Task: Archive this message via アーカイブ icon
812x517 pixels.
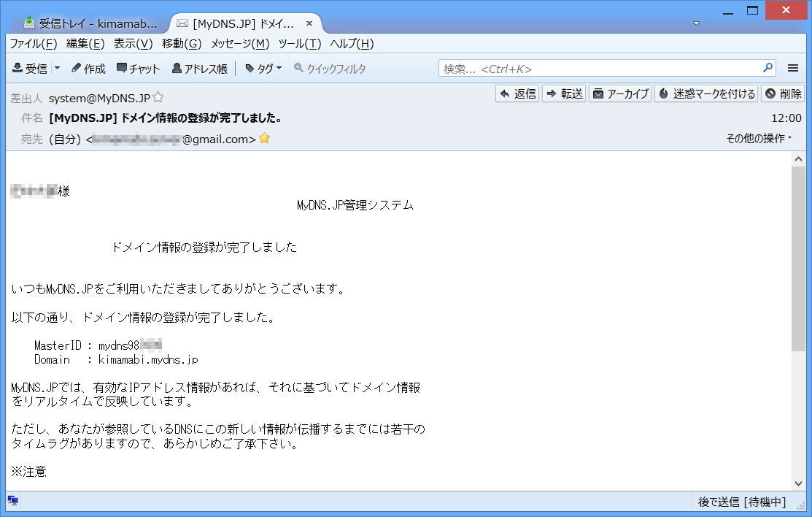Action: tap(619, 93)
